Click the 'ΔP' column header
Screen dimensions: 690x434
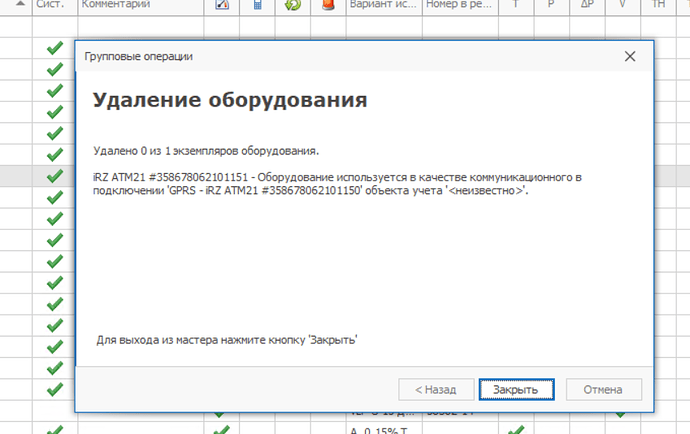coord(587,5)
